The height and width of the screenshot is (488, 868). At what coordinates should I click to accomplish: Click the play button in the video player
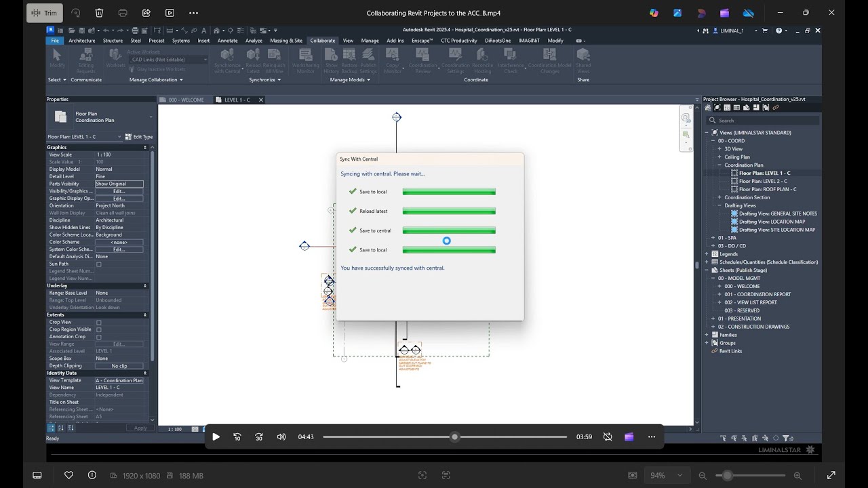tap(216, 437)
